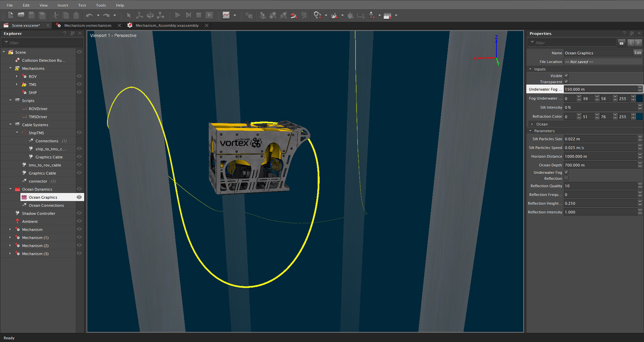
Task: Click the Step Forward simulation icon
Action: [x=189, y=15]
